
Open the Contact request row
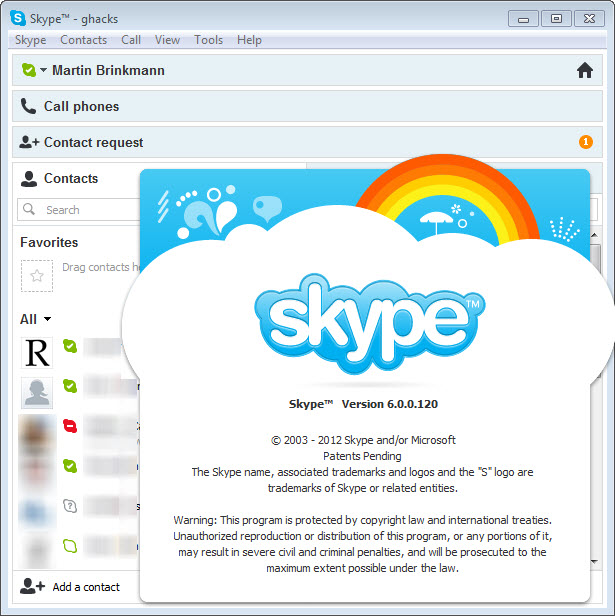pos(307,142)
